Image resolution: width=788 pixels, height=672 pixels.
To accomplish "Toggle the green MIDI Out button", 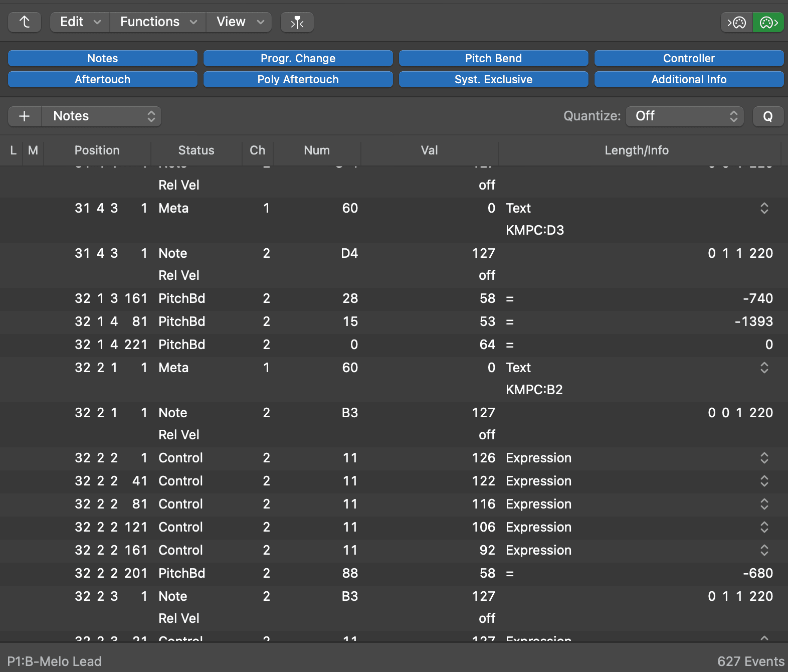I will click(768, 22).
